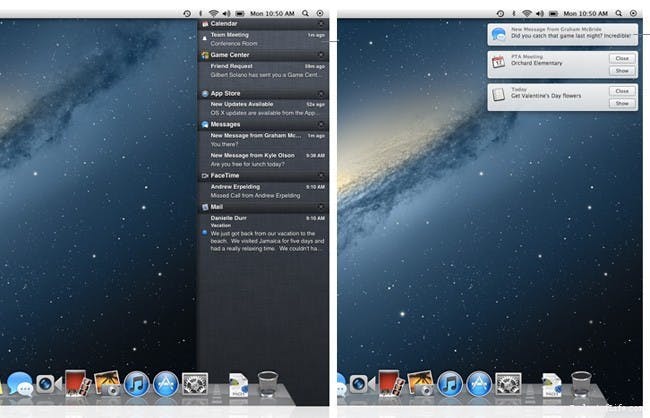The width and height of the screenshot is (650, 418).
Task: Open iPhoto in the left screen's Dock
Action: coord(107,383)
